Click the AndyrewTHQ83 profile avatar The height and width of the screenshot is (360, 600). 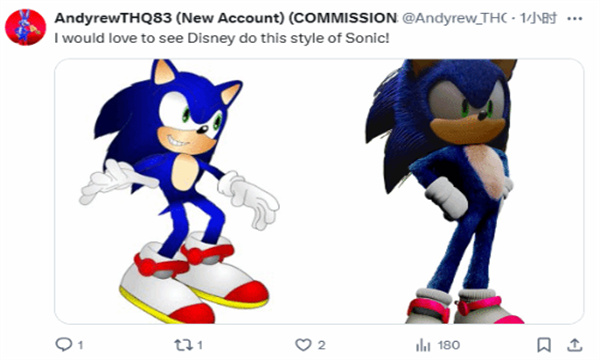point(25,28)
